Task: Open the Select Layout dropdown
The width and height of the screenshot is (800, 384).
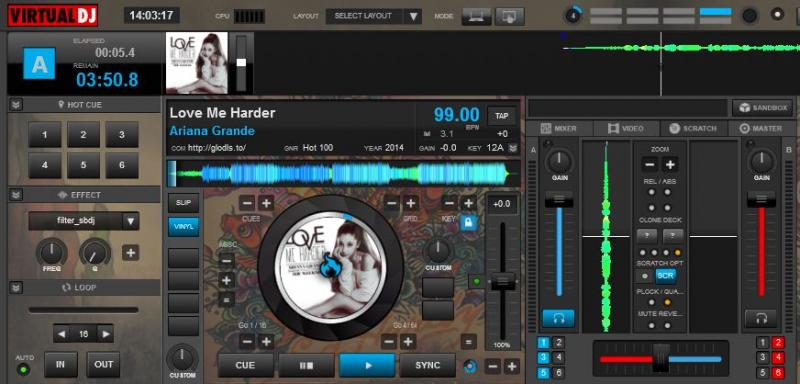Action: tap(373, 16)
